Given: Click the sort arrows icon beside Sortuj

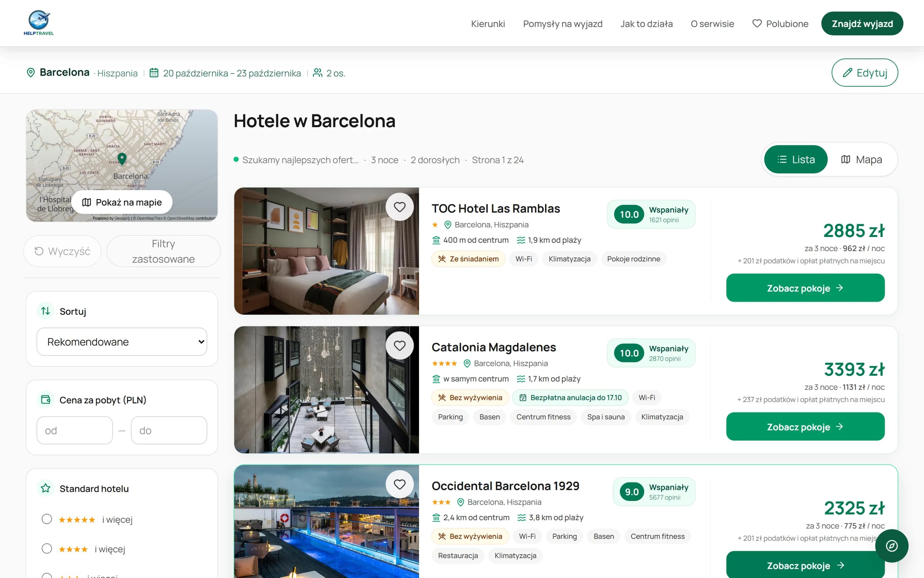Looking at the screenshot, I should pos(45,311).
